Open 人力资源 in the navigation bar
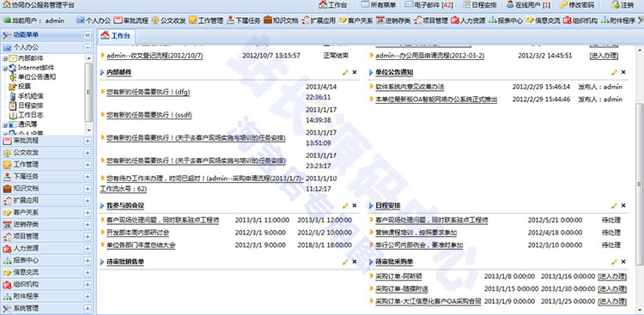Image resolution: width=644 pixels, height=315 pixels. pos(468,20)
